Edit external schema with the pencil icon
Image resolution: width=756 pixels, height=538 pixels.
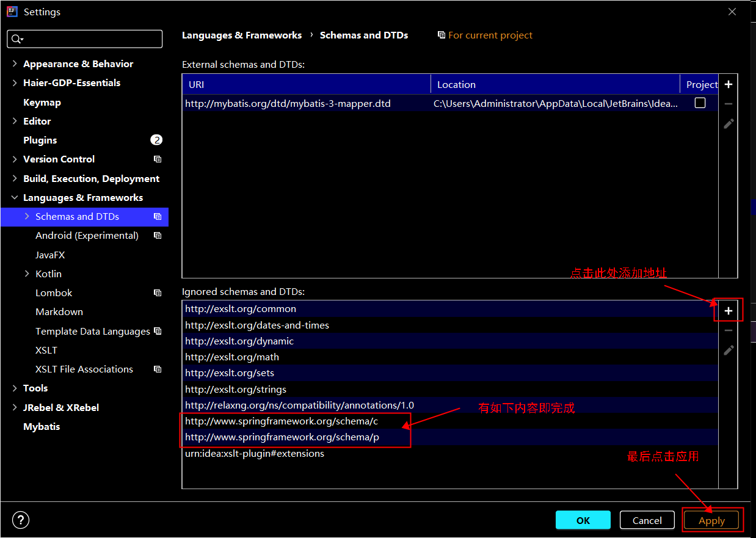(x=728, y=124)
